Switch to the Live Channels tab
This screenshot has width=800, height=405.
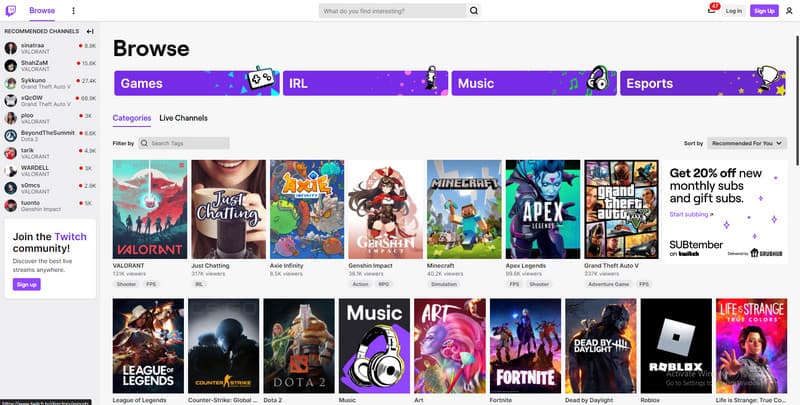184,118
